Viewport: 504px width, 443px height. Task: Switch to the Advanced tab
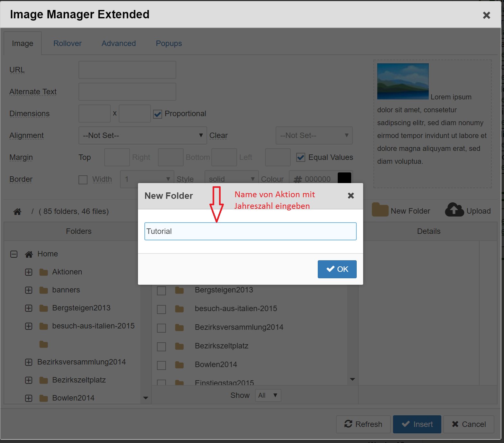click(119, 43)
